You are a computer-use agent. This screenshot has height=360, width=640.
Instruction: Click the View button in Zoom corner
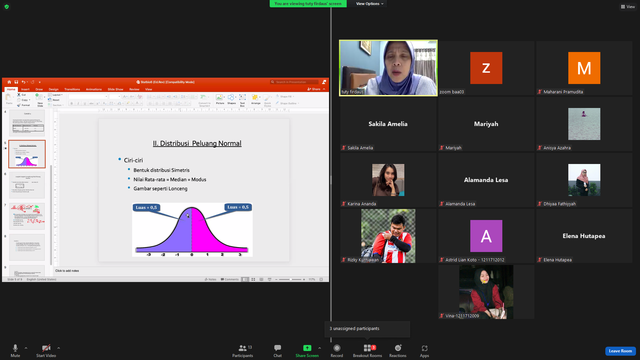pyautogui.click(x=628, y=7)
